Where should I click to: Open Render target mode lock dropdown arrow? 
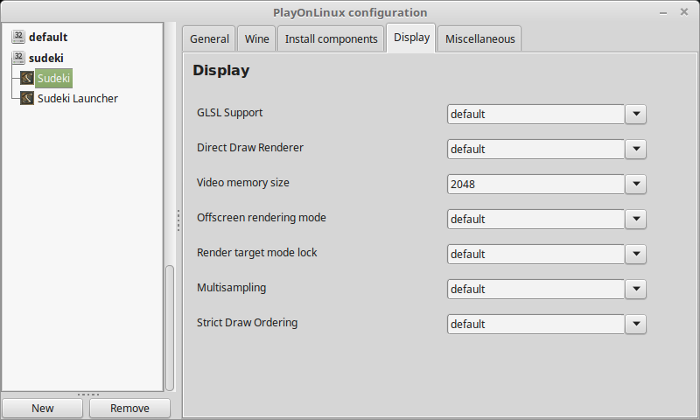(636, 254)
